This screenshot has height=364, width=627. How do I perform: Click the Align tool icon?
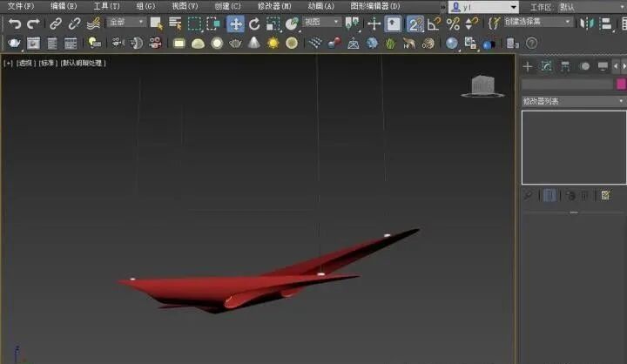coord(606,24)
